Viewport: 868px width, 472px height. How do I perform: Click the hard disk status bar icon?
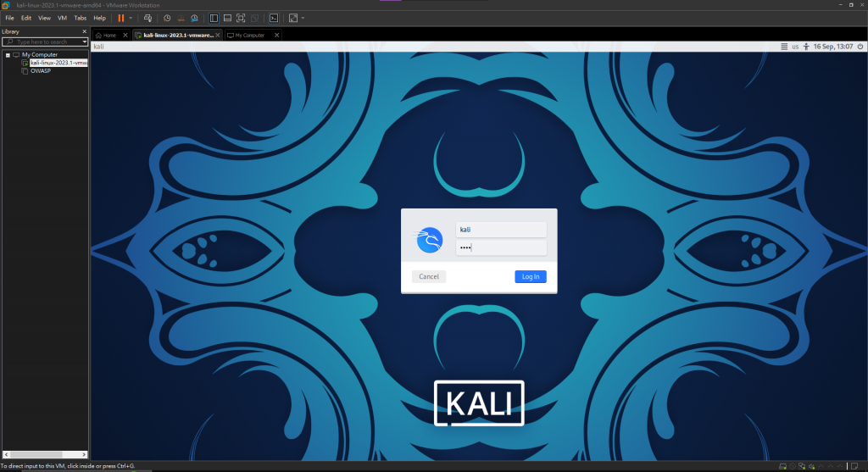[x=782, y=466]
